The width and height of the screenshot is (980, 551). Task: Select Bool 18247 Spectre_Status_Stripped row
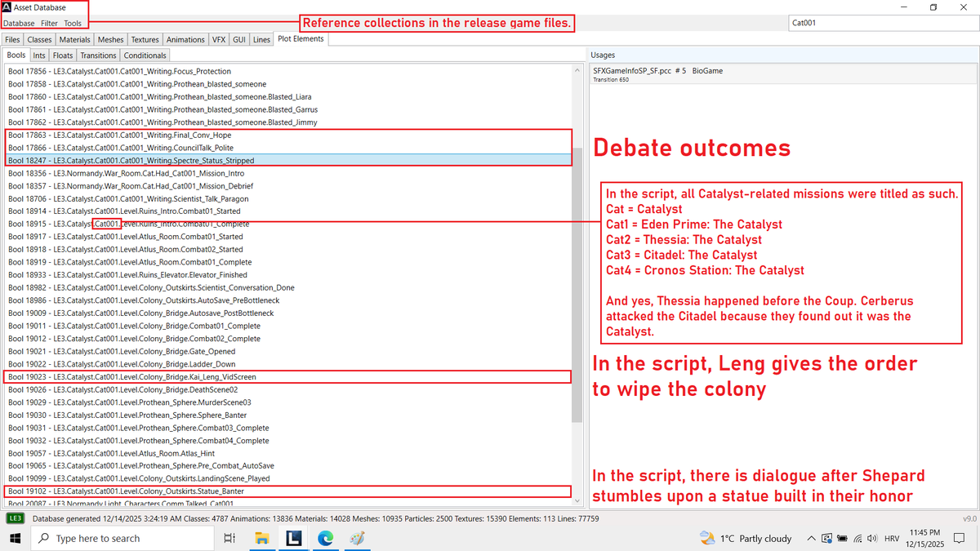click(289, 160)
